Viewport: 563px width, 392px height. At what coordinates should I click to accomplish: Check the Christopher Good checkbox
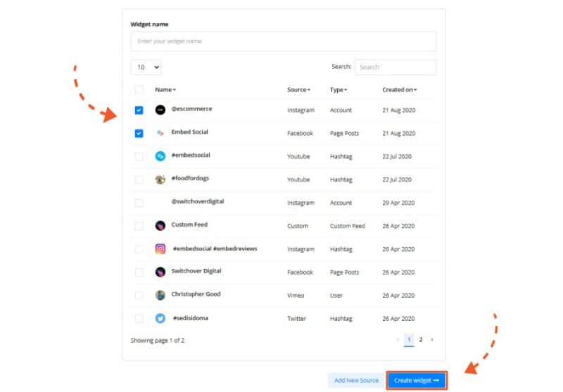pos(139,296)
